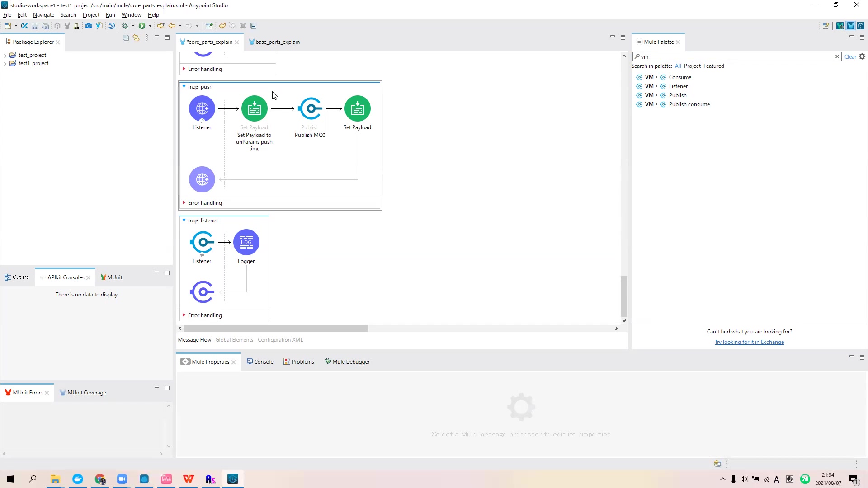Click the grey X delete toolbar icon

click(243, 26)
